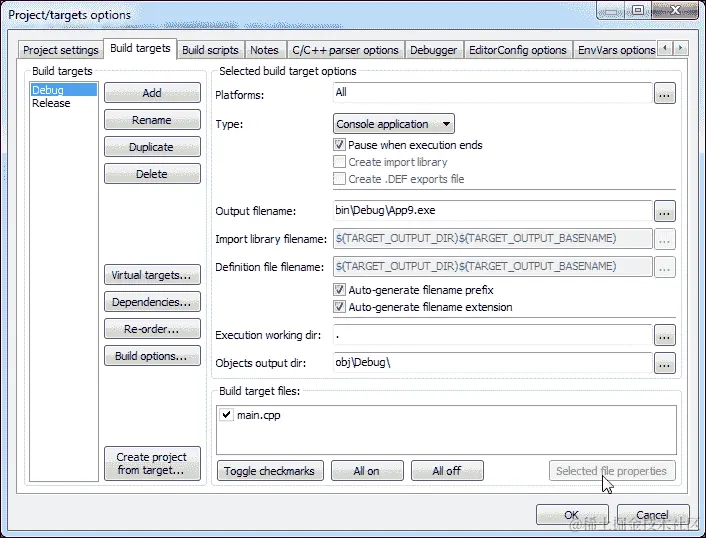The height and width of the screenshot is (538, 706).
Task: Cancel the Project/targets options dialog
Action: tap(653, 514)
